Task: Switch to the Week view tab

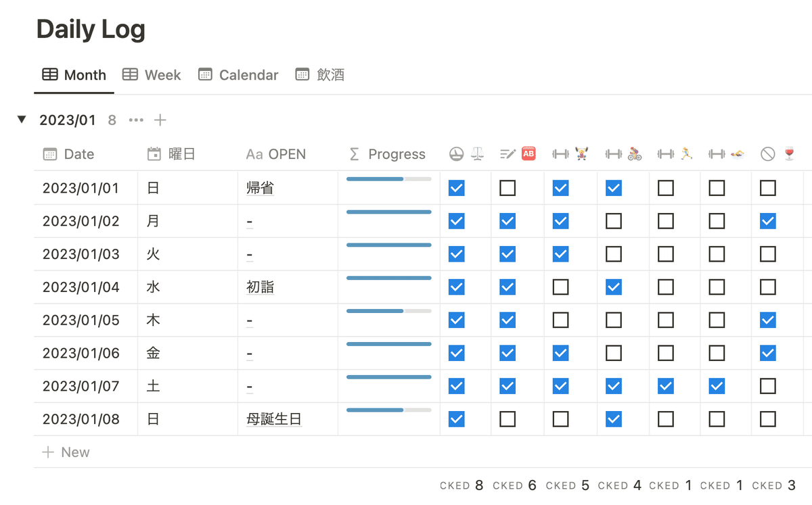Action: point(152,75)
